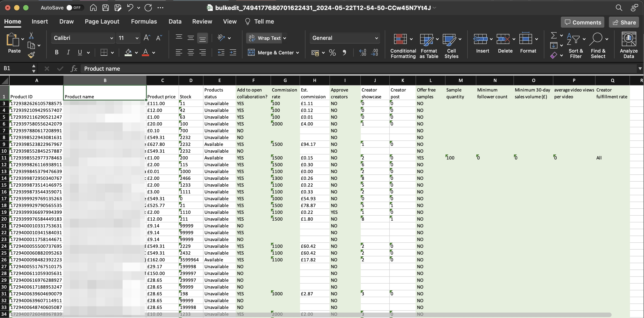This screenshot has height=318, width=644.
Task: Click the Share button
Action: pyautogui.click(x=624, y=22)
